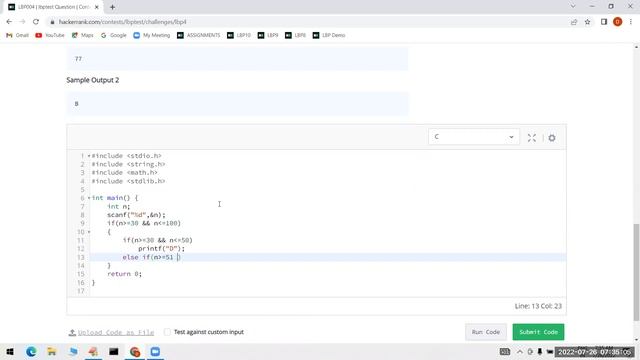Open tab search chevron
Viewport: 640px width, 360px height.
click(x=573, y=7)
